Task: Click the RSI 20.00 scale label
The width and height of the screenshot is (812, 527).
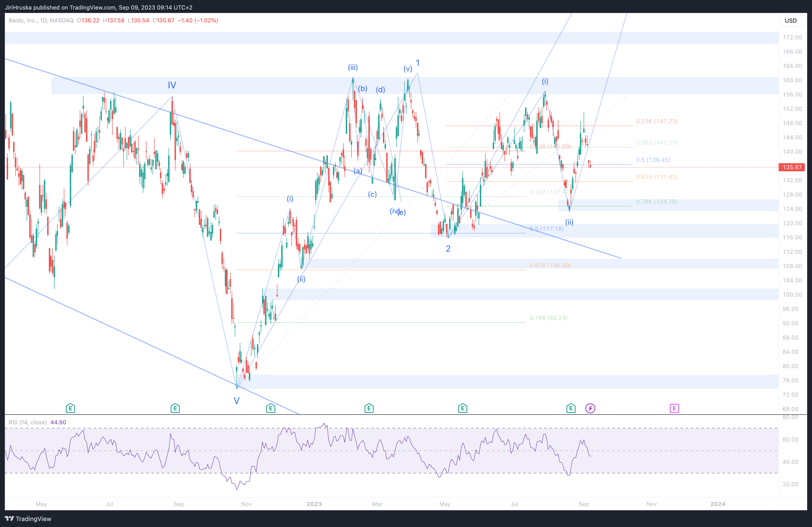Action: [x=791, y=484]
